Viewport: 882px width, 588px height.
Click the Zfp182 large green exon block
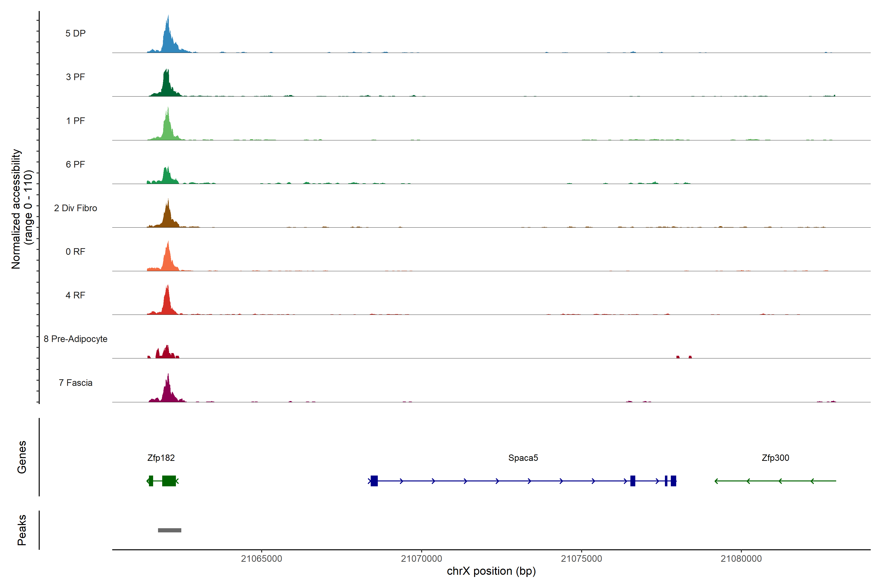point(169,481)
